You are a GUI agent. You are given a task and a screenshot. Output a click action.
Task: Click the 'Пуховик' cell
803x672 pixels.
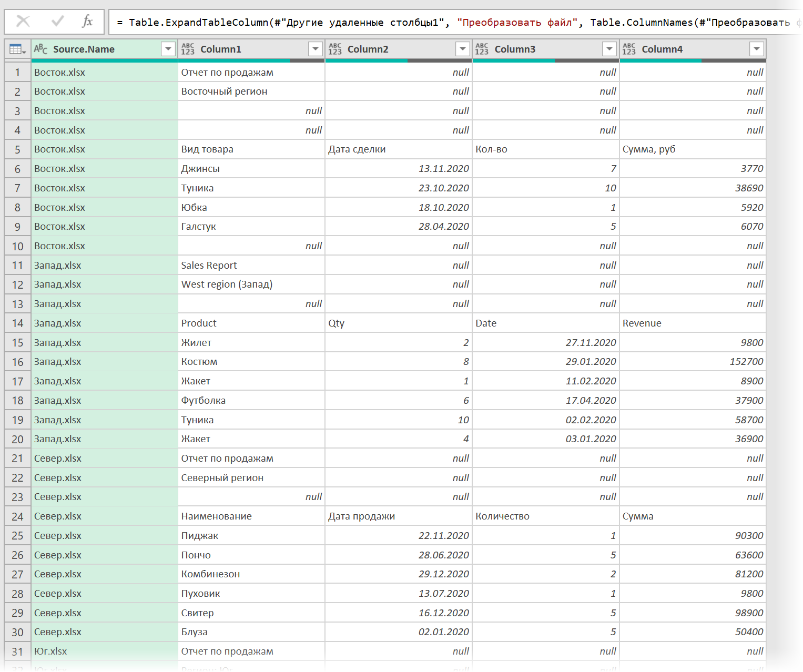[251, 594]
